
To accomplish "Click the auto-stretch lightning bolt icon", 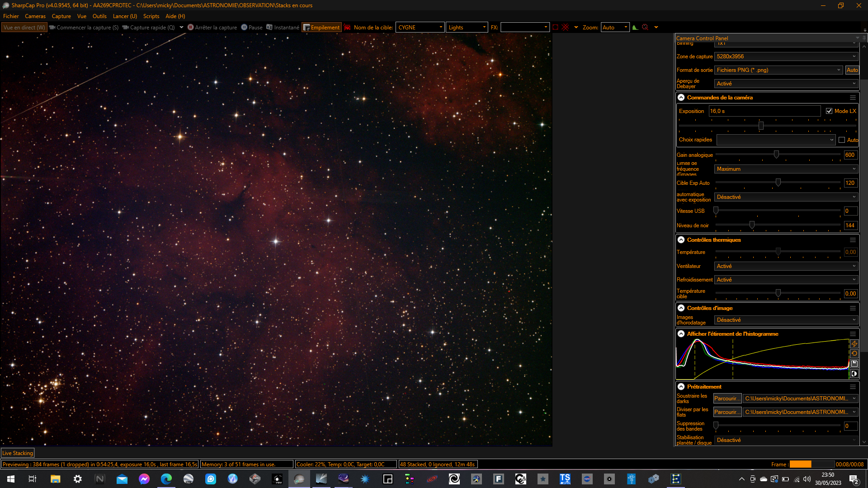I will [854, 344].
